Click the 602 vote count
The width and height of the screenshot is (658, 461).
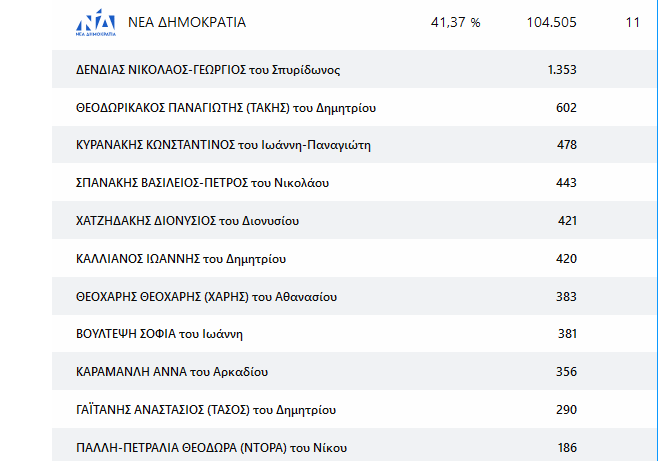pyautogui.click(x=567, y=107)
